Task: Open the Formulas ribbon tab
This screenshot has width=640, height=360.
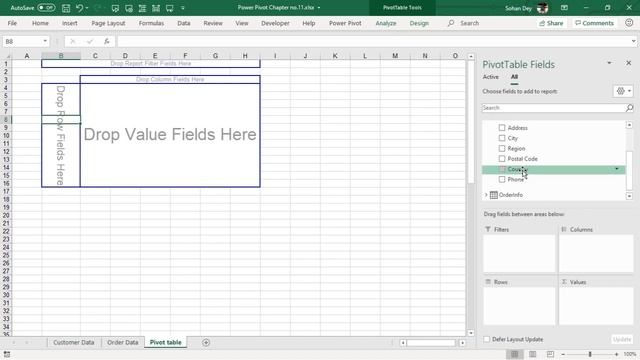Action: click(151, 23)
